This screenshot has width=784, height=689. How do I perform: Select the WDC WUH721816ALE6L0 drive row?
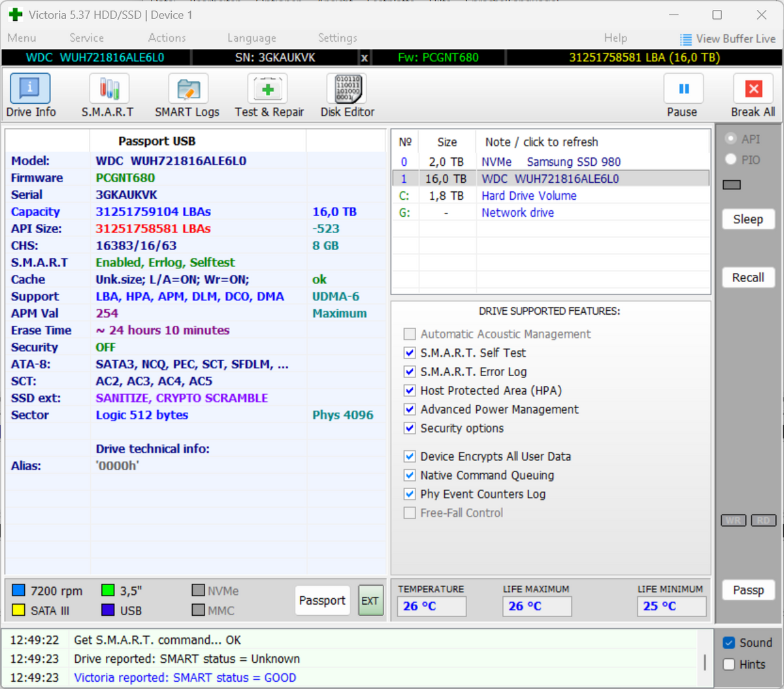[x=550, y=179]
